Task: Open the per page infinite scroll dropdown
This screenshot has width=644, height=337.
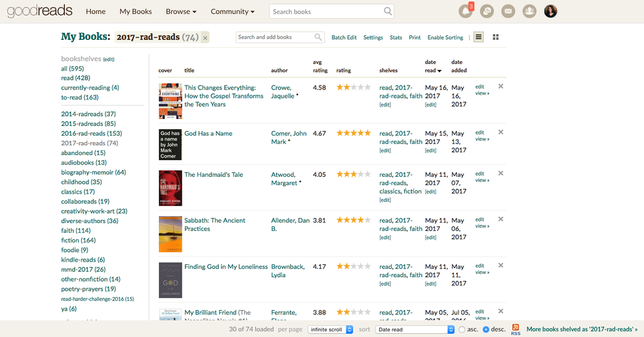Action: point(330,330)
